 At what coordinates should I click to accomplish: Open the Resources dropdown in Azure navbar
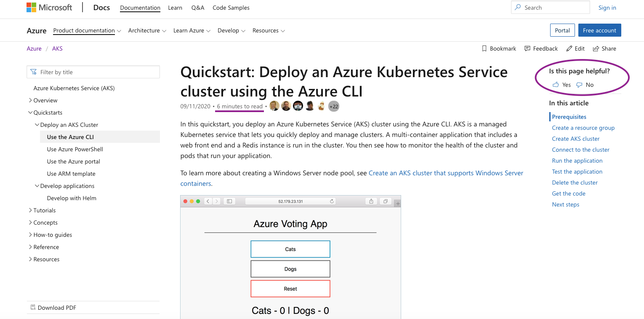[269, 30]
